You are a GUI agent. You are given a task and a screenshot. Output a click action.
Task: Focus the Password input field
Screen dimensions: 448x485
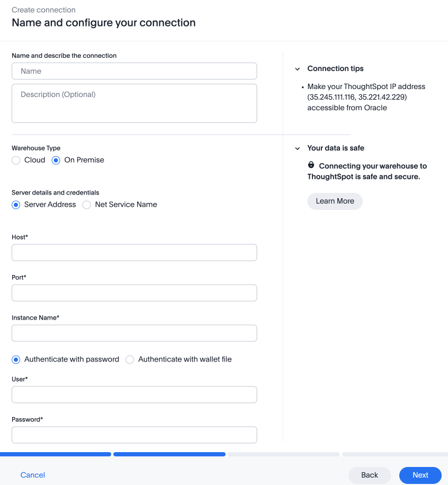(135, 435)
